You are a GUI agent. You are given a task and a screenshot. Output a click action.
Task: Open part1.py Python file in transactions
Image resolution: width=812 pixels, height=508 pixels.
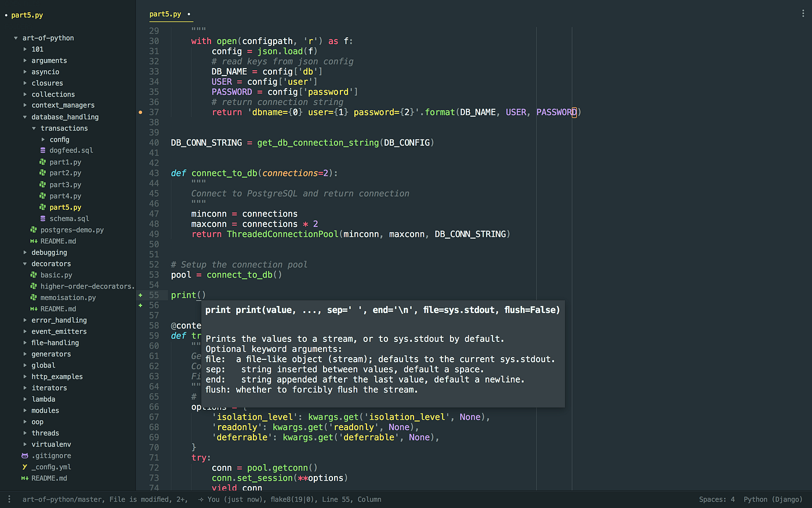click(66, 161)
